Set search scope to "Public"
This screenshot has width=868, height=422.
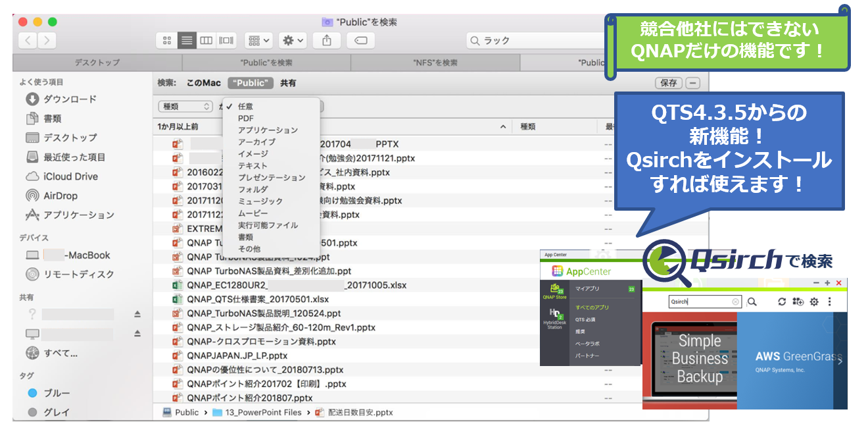251,83
